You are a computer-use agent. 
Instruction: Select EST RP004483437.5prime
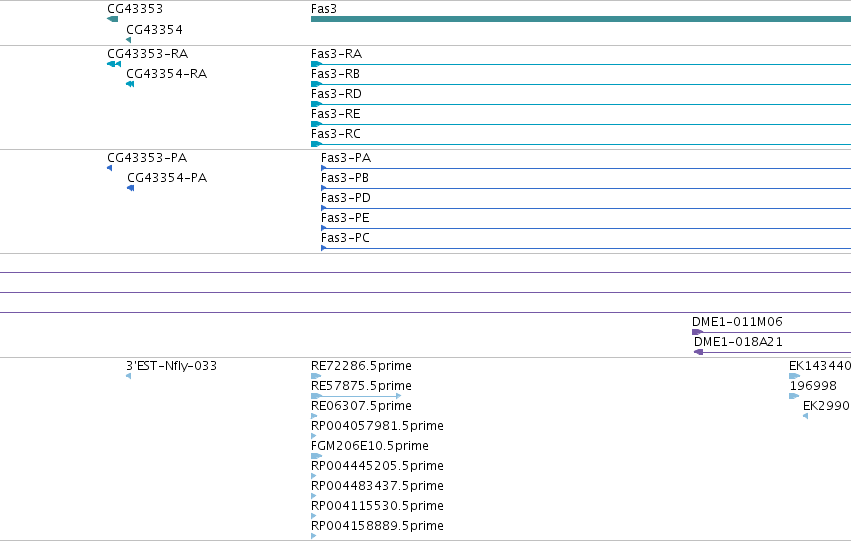tap(377, 486)
